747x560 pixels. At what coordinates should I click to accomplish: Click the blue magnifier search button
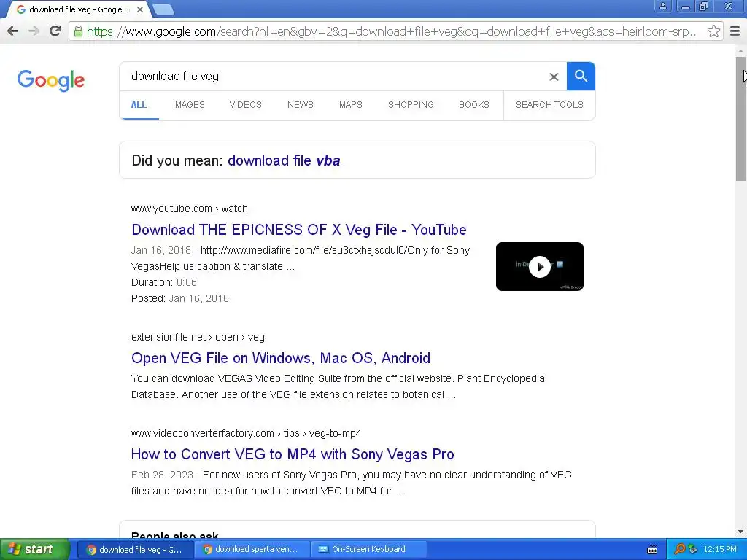tap(581, 76)
